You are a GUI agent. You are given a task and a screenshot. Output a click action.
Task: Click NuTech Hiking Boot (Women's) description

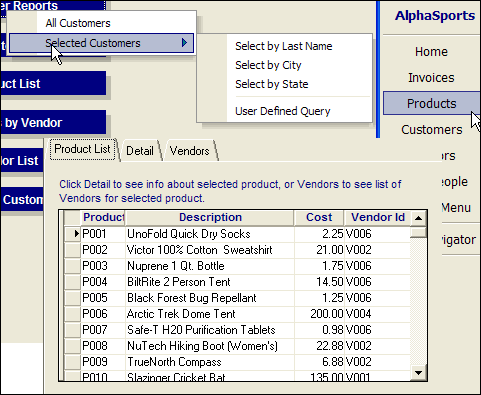click(x=202, y=346)
